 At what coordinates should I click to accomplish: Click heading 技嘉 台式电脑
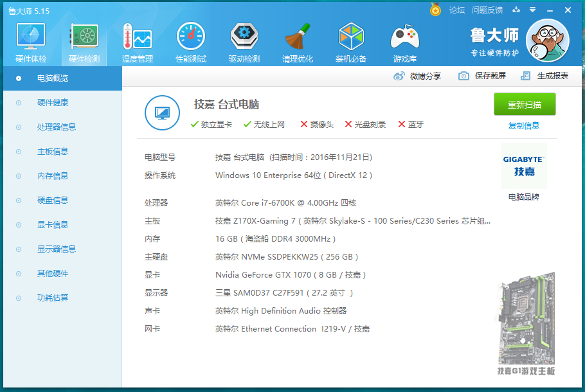pyautogui.click(x=226, y=105)
